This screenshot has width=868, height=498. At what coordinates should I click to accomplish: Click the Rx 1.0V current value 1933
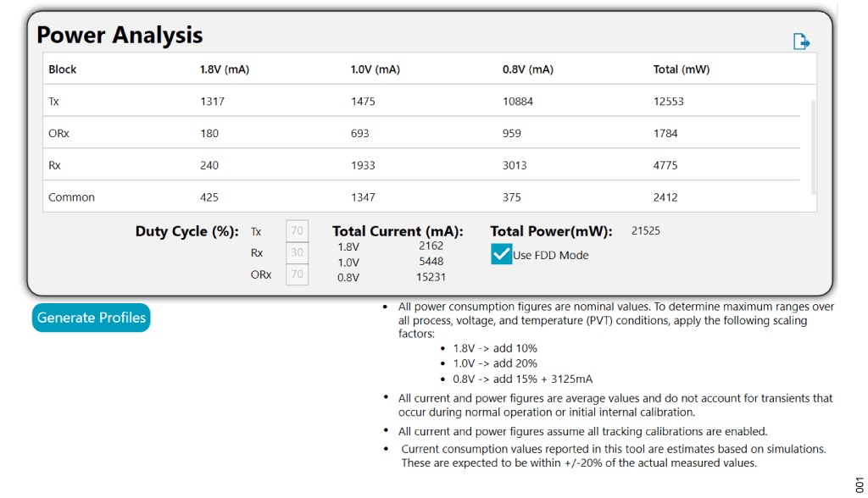click(x=363, y=165)
